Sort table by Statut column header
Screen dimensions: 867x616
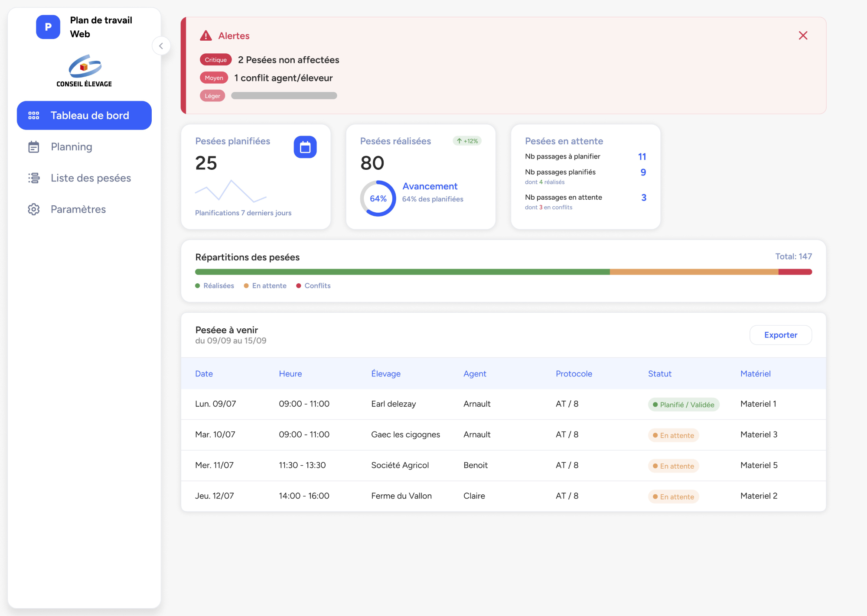[659, 373]
